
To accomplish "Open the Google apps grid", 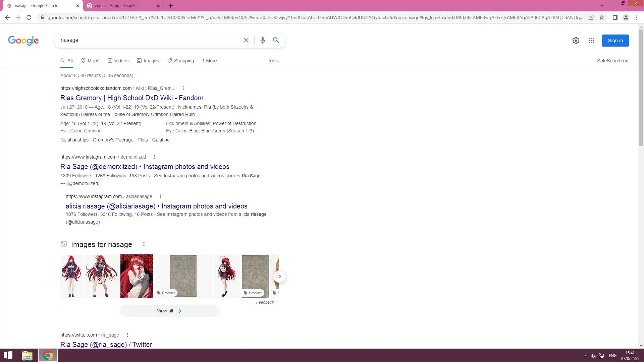I will click(591, 41).
